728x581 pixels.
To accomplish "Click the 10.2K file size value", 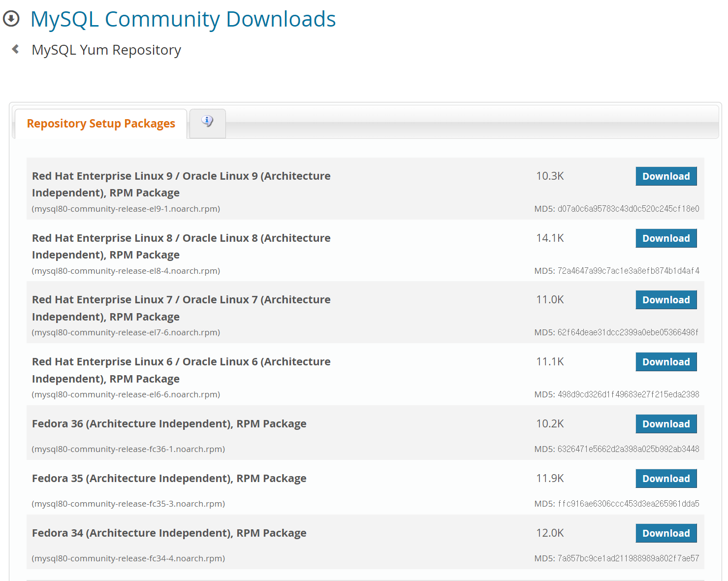I will click(x=550, y=424).
